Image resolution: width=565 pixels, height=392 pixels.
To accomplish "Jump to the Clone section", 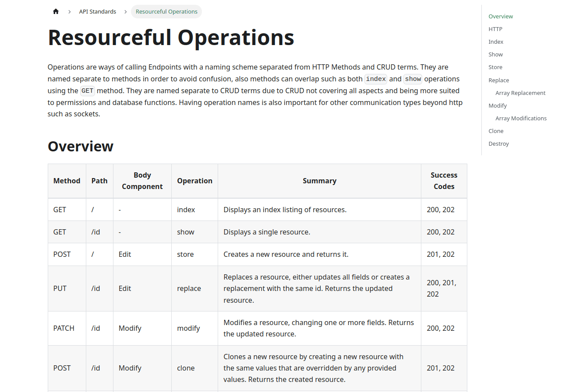I will point(496,131).
